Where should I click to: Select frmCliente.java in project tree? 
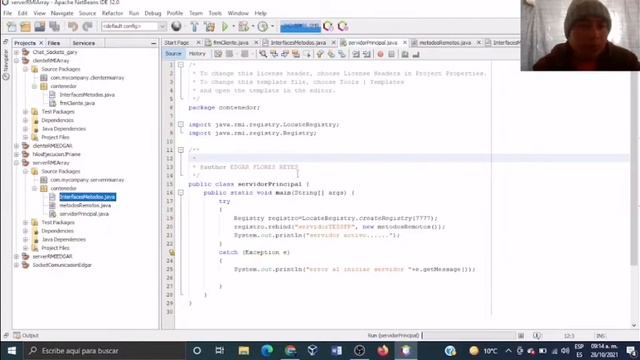tap(77, 103)
